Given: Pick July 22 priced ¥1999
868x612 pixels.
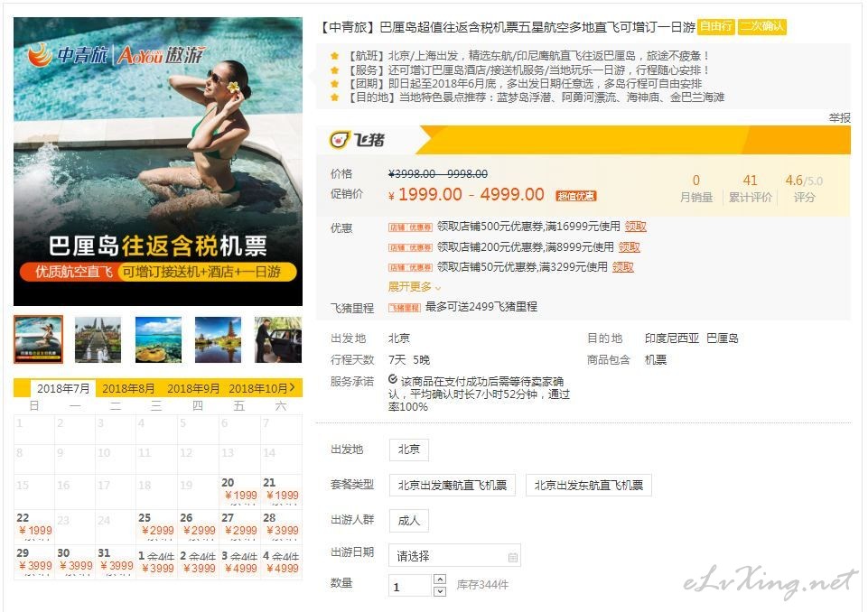Looking at the screenshot, I should 34,525.
